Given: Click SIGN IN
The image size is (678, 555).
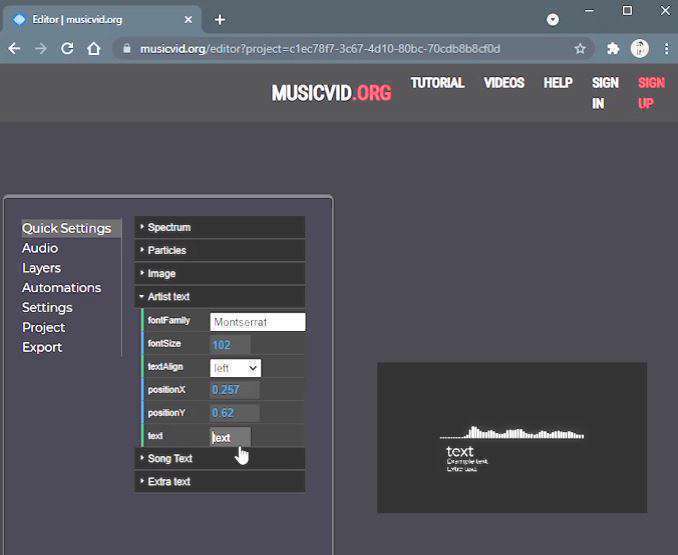Looking at the screenshot, I should pyautogui.click(x=605, y=93).
